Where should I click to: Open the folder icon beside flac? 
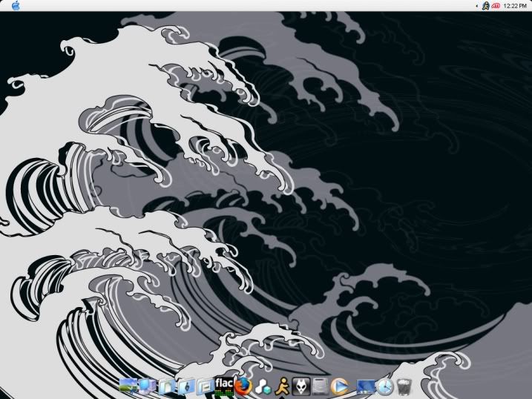[205, 386]
